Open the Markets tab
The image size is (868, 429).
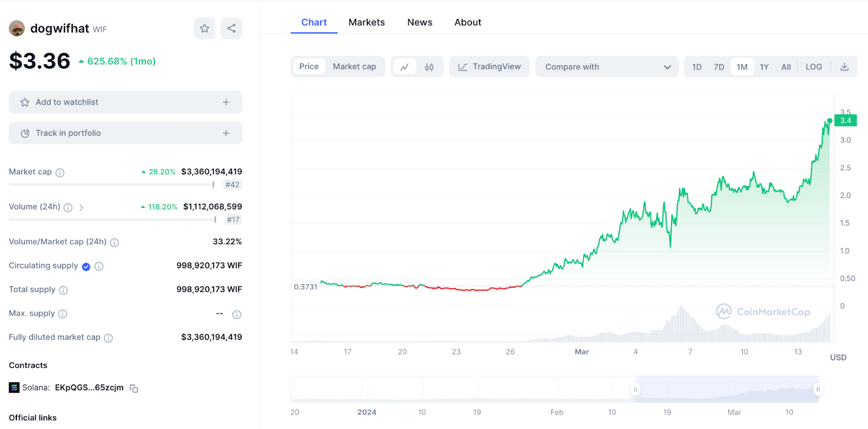pos(367,22)
